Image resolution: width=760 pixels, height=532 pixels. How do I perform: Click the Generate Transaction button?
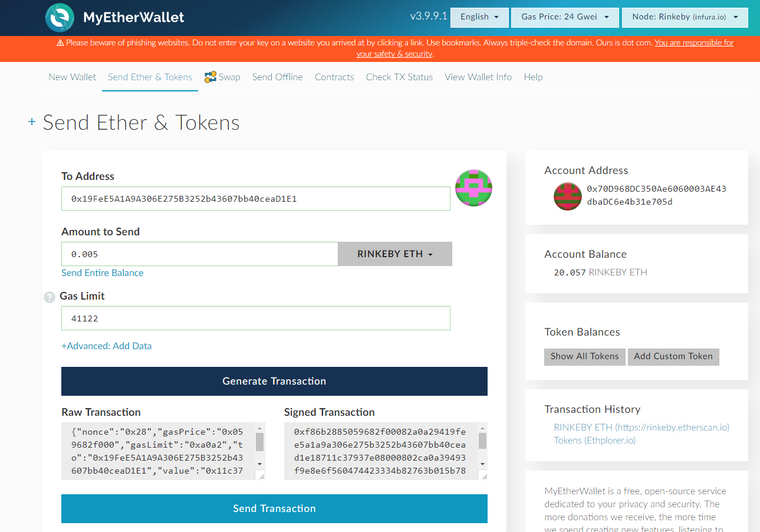274,381
